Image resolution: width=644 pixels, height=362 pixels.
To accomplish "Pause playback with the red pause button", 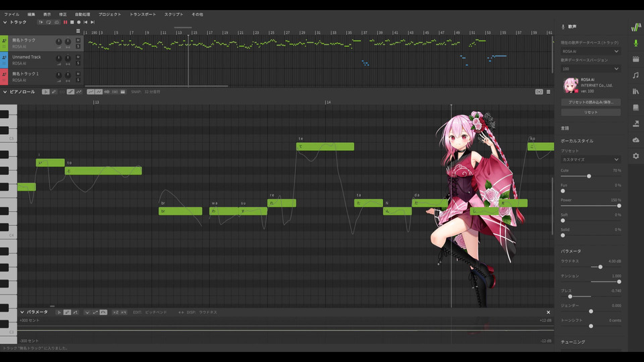I will pos(65,22).
